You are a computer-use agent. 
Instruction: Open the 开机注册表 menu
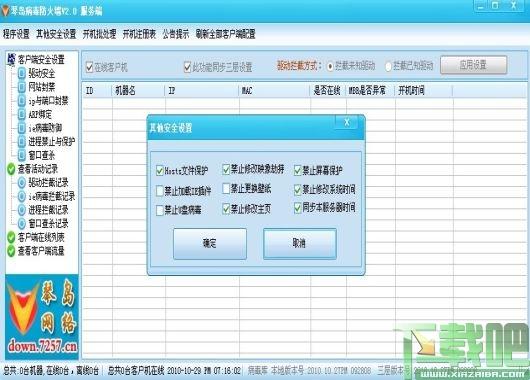coord(139,34)
